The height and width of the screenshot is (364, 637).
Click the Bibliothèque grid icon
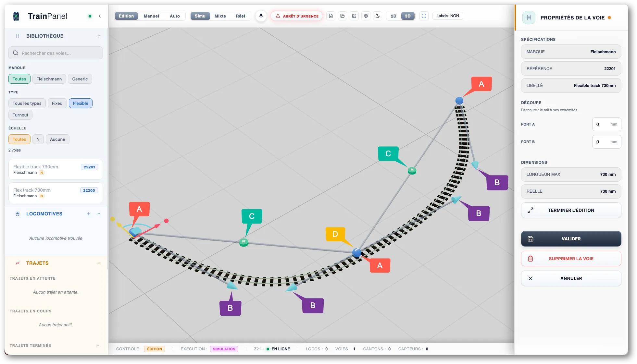coord(18,36)
